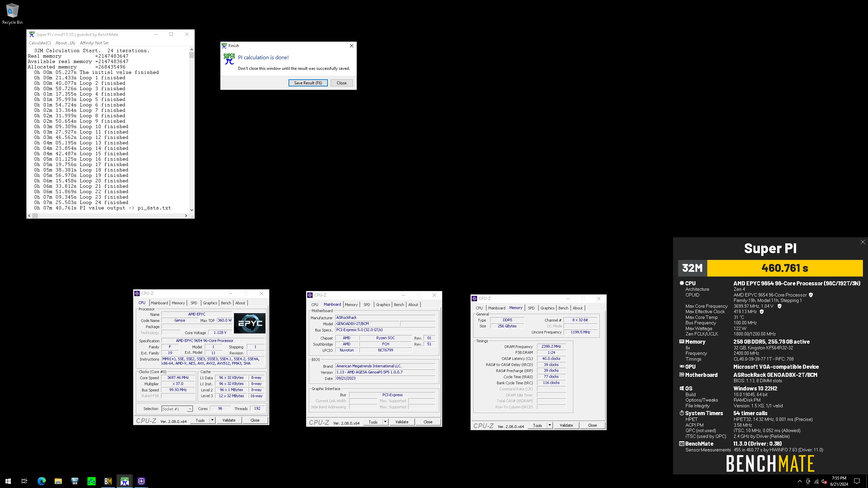Click the Super PI window title bar icon
Viewport: 868px width, 488px height.
pyautogui.click(x=32, y=34)
